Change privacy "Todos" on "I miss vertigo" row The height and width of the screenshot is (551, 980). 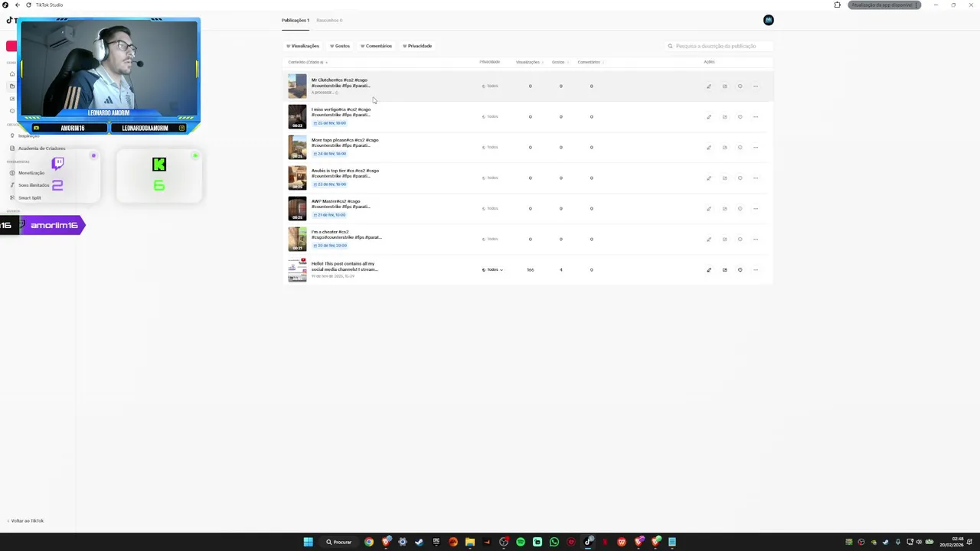coord(490,117)
